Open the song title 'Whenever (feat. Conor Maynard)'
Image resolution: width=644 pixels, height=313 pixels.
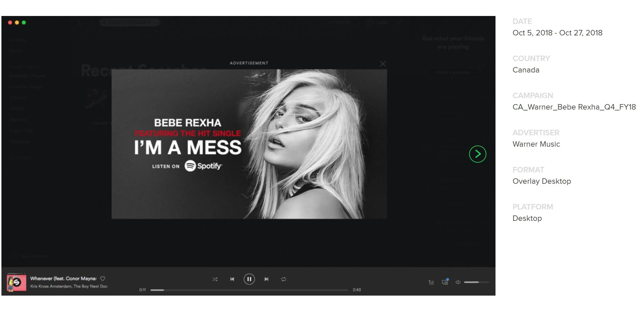click(x=63, y=278)
